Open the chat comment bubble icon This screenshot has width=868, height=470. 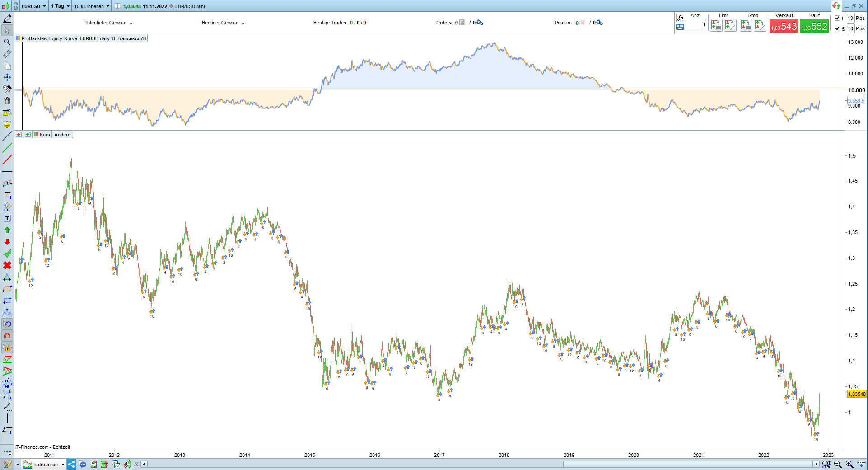tap(83, 464)
